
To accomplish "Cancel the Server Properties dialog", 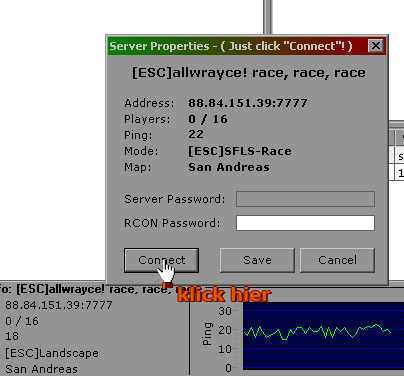I will coord(337,260).
